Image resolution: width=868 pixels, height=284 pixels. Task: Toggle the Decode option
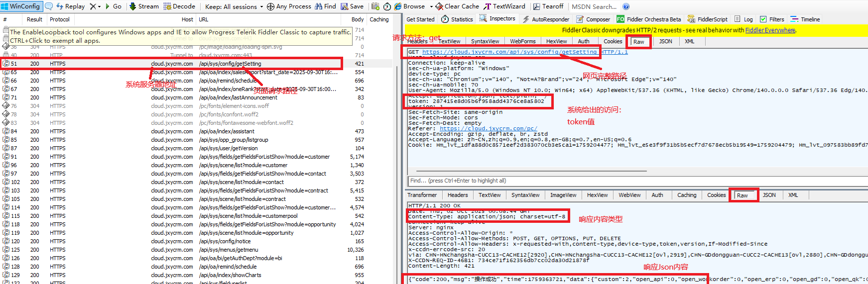coord(179,6)
